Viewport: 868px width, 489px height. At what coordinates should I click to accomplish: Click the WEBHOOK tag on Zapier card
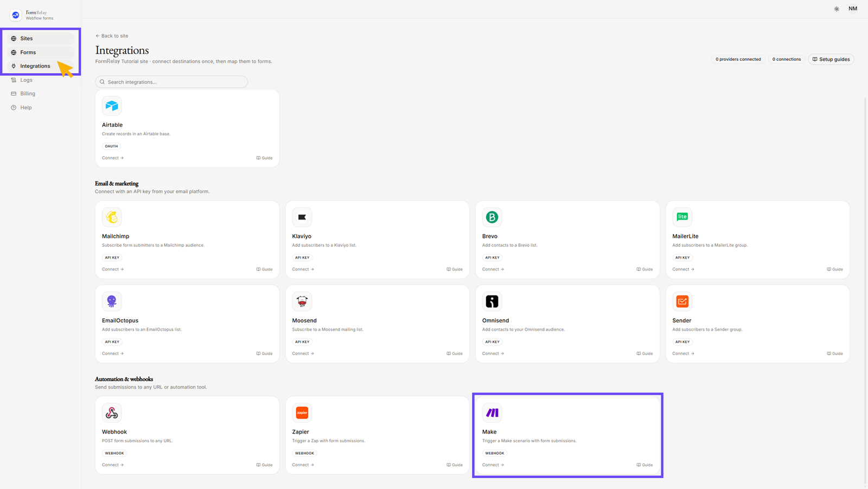[x=304, y=453]
